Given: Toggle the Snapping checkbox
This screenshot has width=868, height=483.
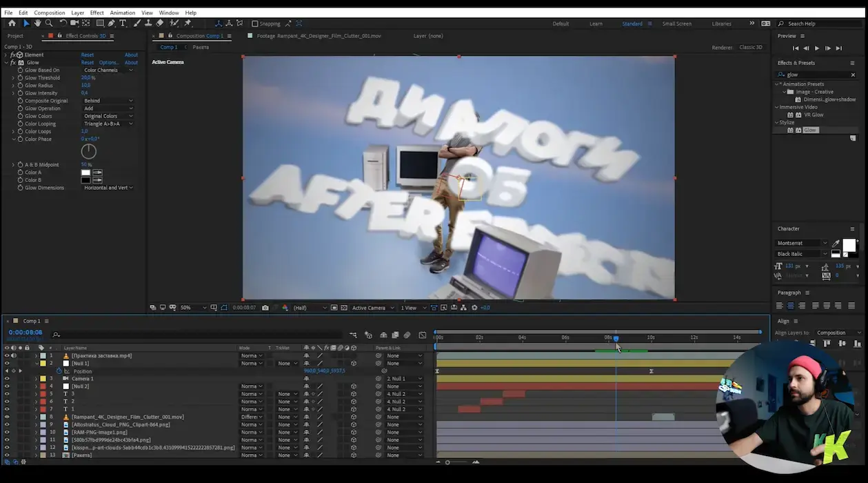Looking at the screenshot, I should tap(254, 23).
